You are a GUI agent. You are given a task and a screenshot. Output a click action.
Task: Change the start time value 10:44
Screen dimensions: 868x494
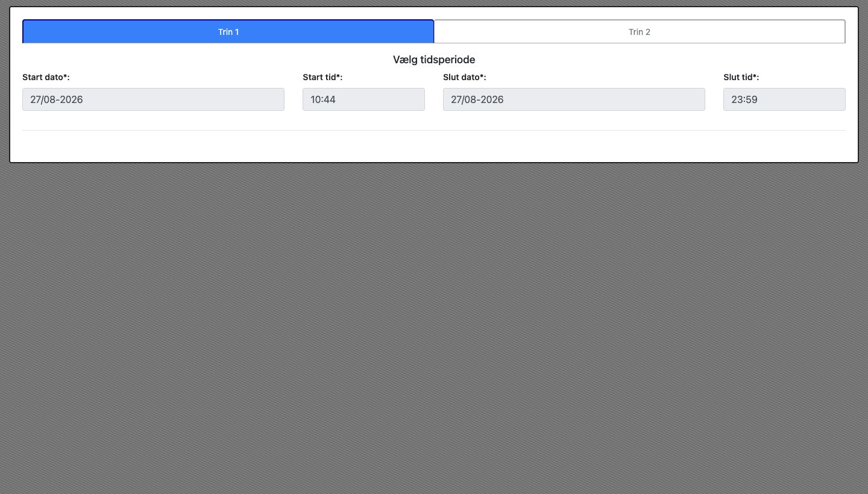[363, 99]
